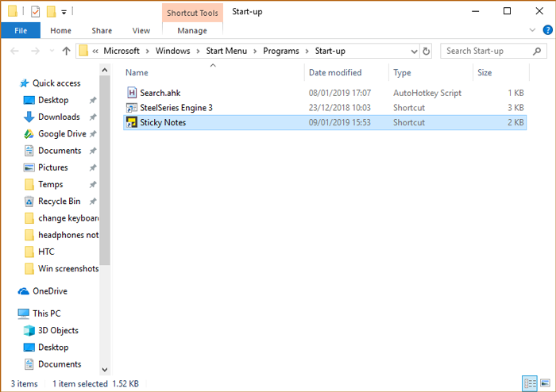The image size is (556, 392).
Task: Open pinned Desktop under Quick access
Action: 53,100
